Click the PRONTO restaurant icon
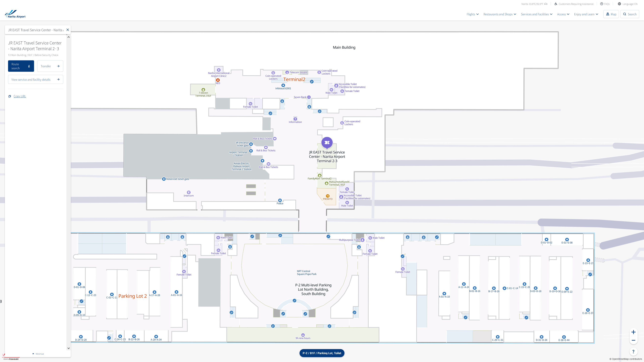Viewport: 644px width, 362px height. (328, 196)
